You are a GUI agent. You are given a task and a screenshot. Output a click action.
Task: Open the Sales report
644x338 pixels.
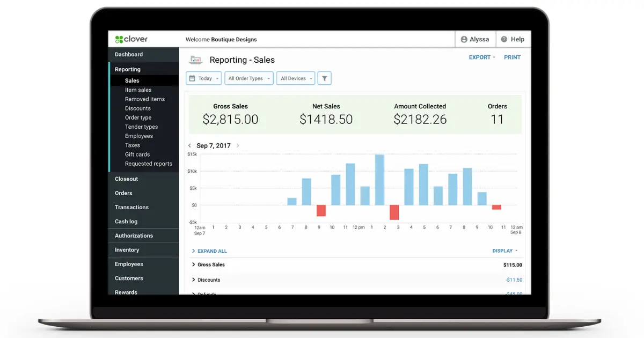[132, 80]
